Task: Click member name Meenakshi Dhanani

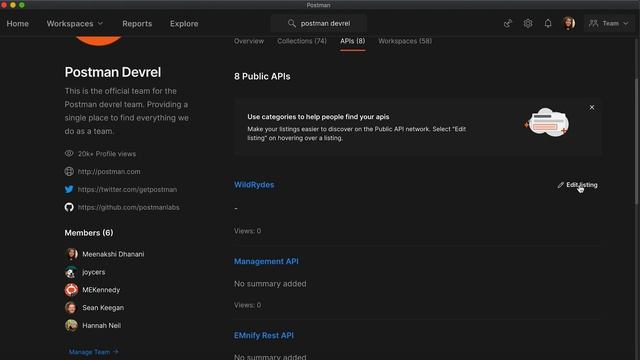Action: pos(113,254)
